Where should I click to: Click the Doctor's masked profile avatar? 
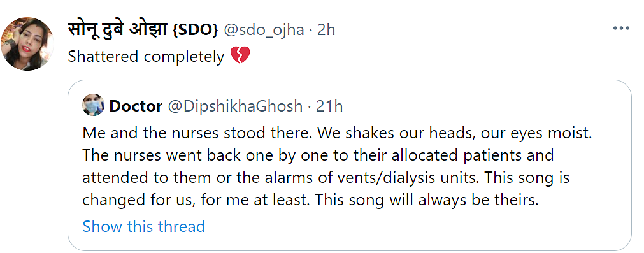(x=93, y=105)
